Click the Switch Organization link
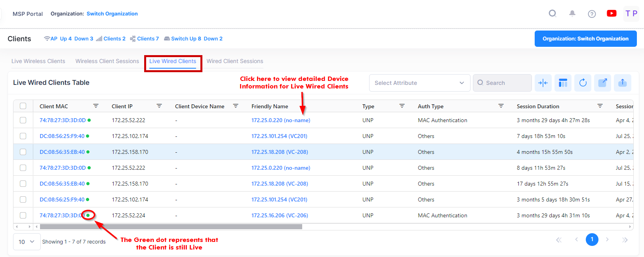Viewport: 644px width, 257px height. [x=112, y=13]
